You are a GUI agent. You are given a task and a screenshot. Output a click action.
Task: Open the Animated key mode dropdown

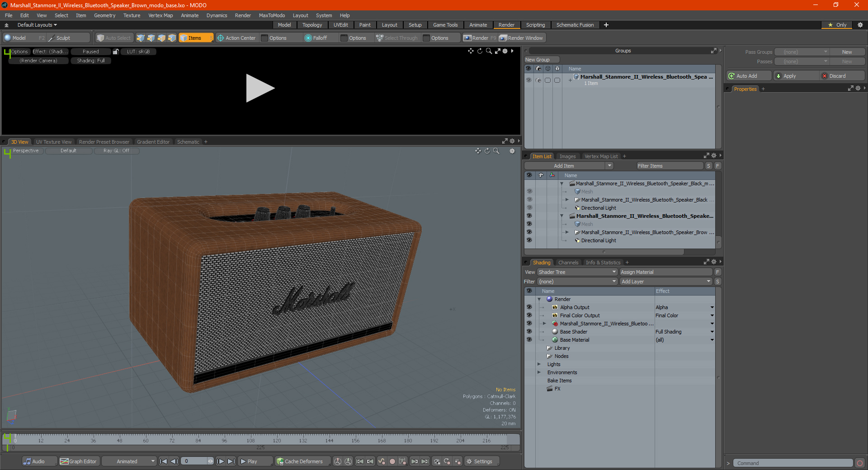pos(129,461)
